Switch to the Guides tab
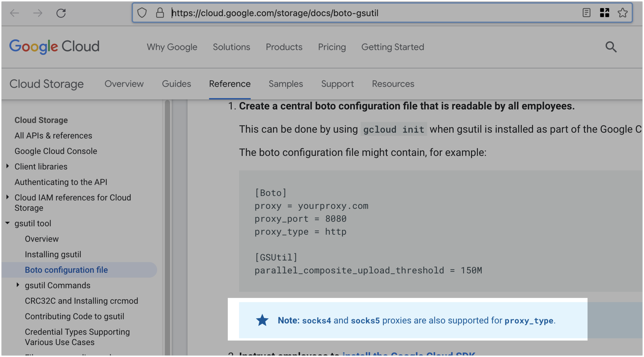Viewport: 644px width, 357px height. coord(176,84)
